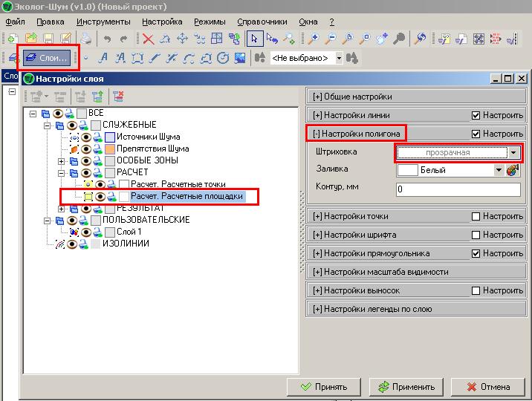Uncheck Настроить for Настройки линии
This screenshot has width=532, height=401.
pyautogui.click(x=476, y=115)
